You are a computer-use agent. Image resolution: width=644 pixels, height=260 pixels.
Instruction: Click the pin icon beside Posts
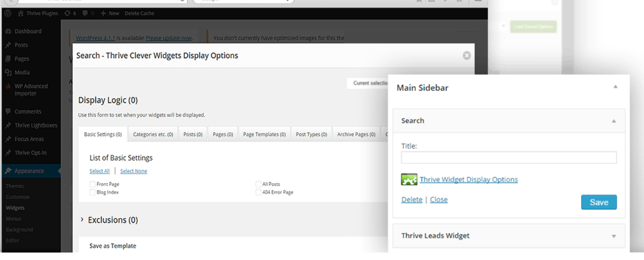(x=8, y=45)
